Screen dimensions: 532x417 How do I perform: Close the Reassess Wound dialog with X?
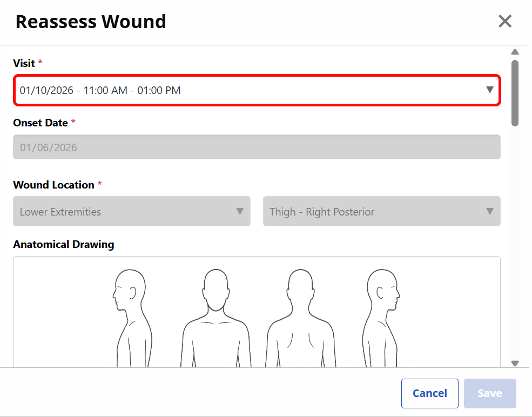tap(505, 22)
